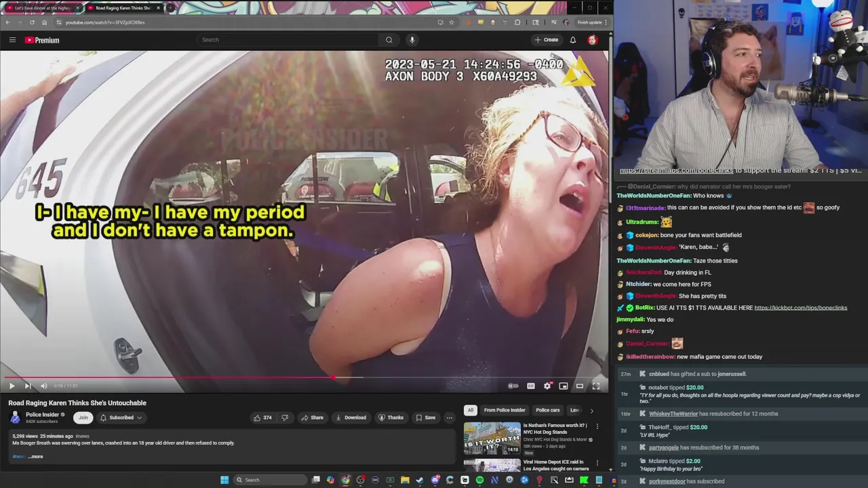This screenshot has width=868, height=488.
Task: Click the browser address bar URL
Action: click(x=105, y=22)
